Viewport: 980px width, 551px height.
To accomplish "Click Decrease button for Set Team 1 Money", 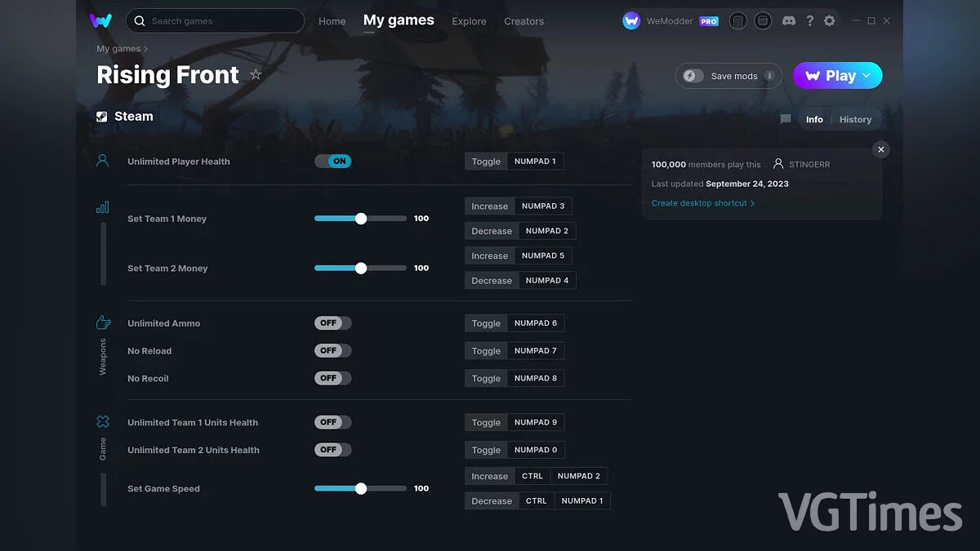I will pos(492,231).
